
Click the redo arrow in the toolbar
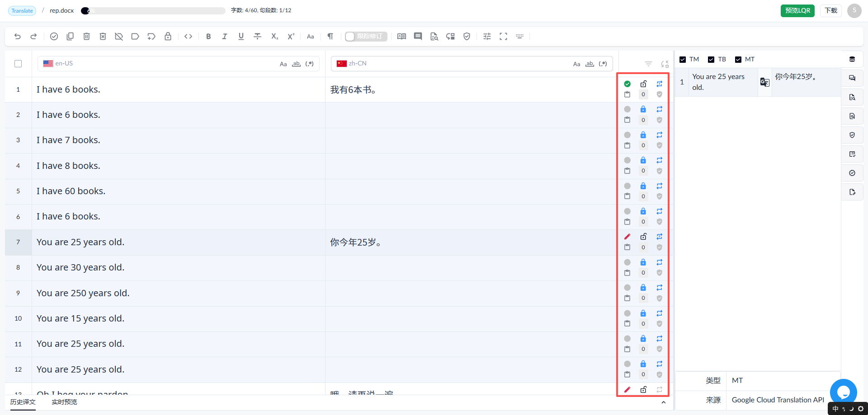pos(33,37)
